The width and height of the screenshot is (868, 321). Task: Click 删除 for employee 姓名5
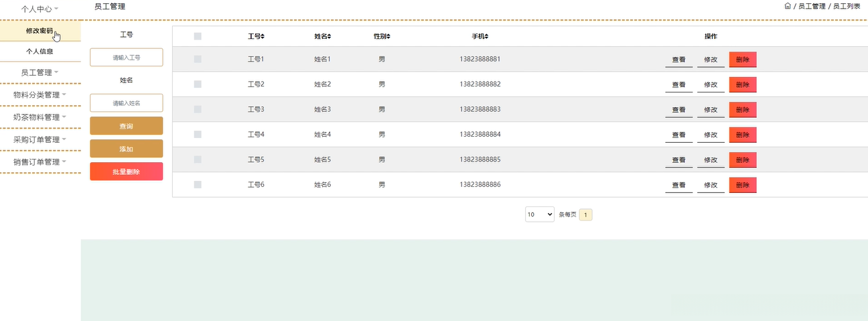tap(743, 160)
